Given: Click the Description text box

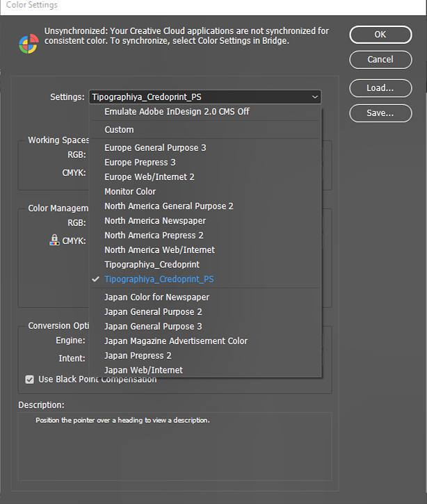Looking at the screenshot, I should (x=175, y=447).
